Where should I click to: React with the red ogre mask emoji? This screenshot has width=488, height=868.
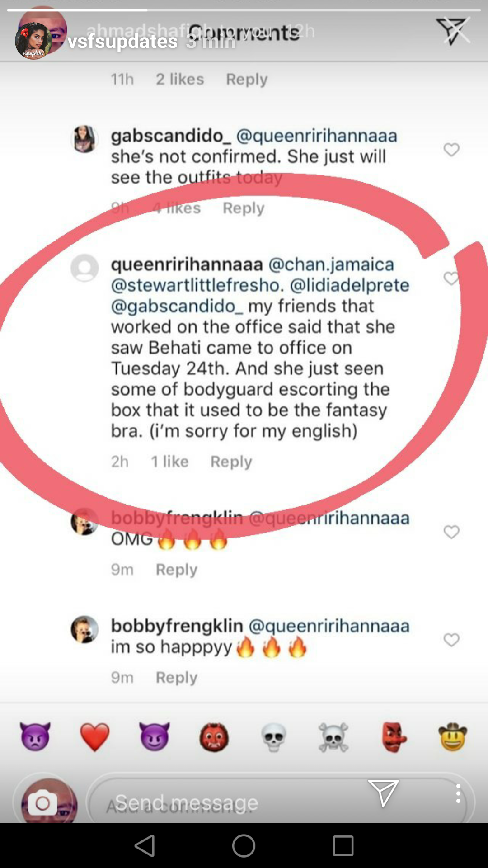(214, 737)
